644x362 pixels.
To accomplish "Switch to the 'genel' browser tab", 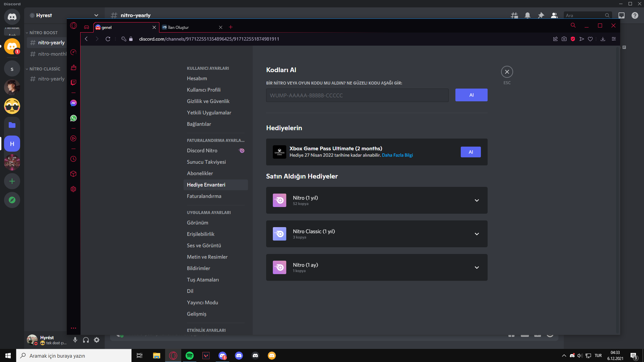I will (x=126, y=27).
